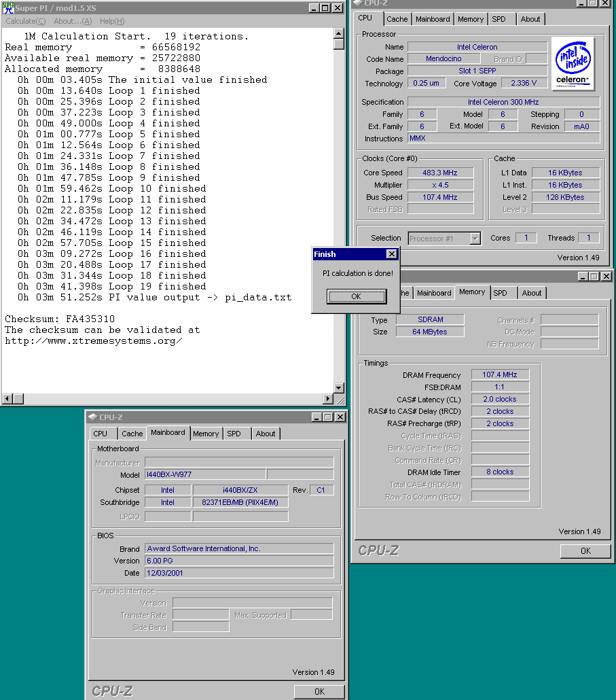Open Memory tab in bottom CPU-Z window
616x700 pixels.
[206, 434]
